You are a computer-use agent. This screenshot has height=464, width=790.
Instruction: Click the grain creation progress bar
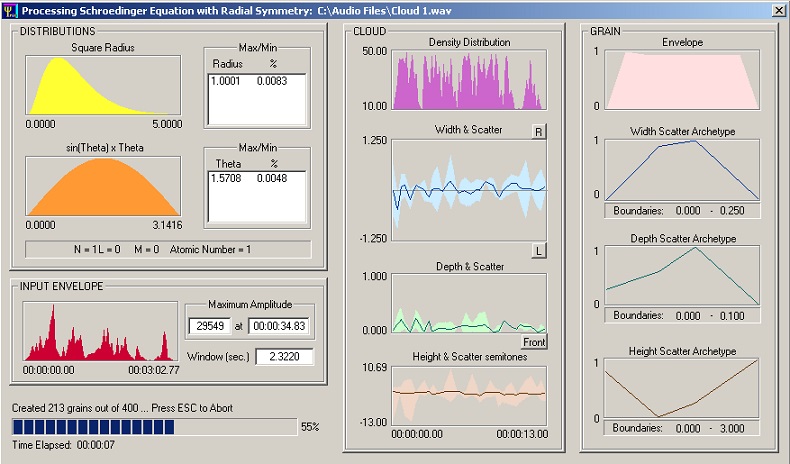click(154, 427)
